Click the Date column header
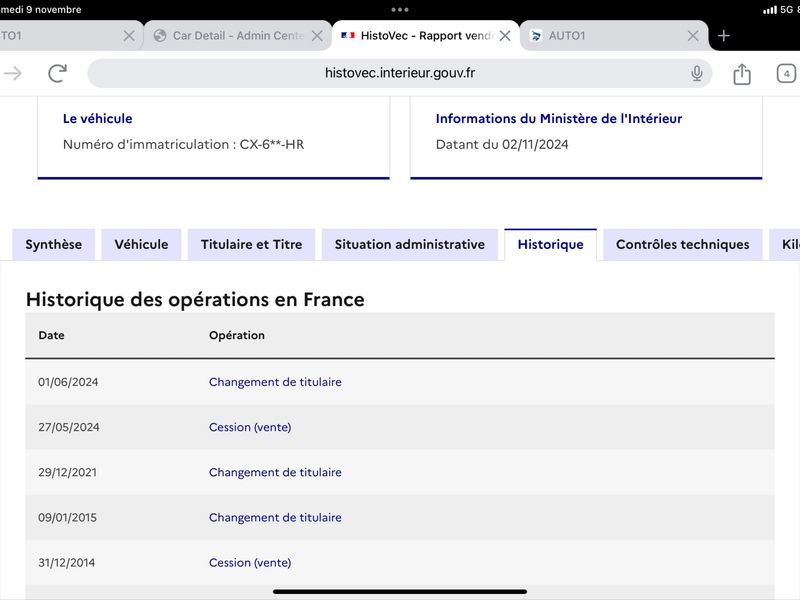Image resolution: width=800 pixels, height=600 pixels. click(52, 335)
